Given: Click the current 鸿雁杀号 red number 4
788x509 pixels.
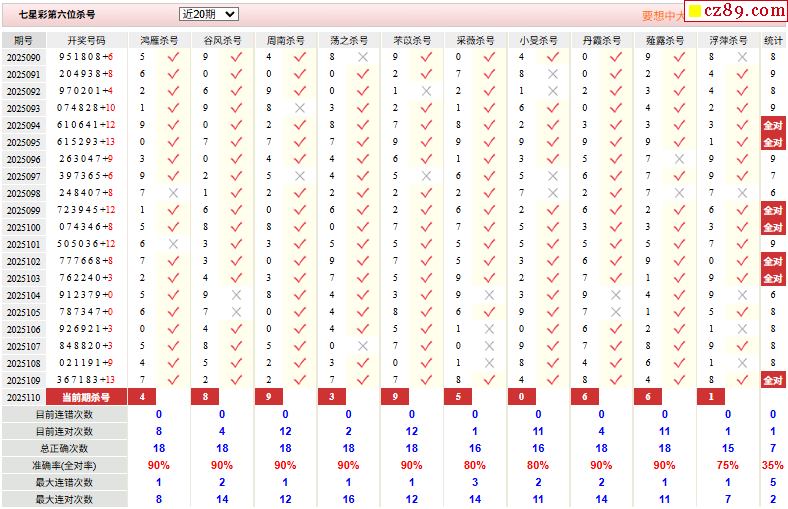Looking at the screenshot, I should 142,396.
